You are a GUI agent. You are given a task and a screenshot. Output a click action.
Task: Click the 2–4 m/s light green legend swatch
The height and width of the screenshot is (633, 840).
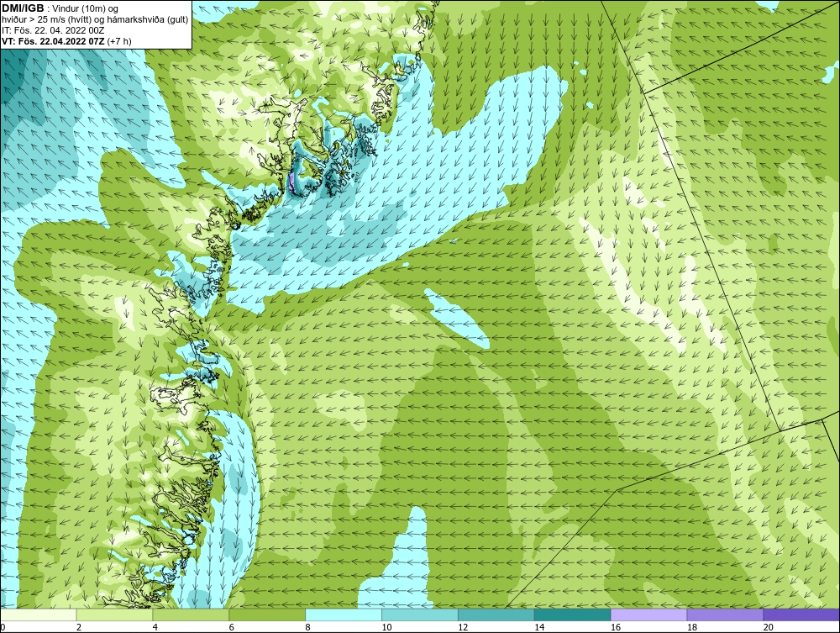pyautogui.click(x=114, y=615)
